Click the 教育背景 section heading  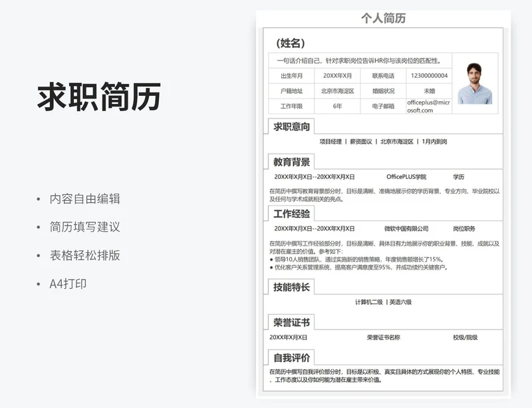click(x=291, y=162)
